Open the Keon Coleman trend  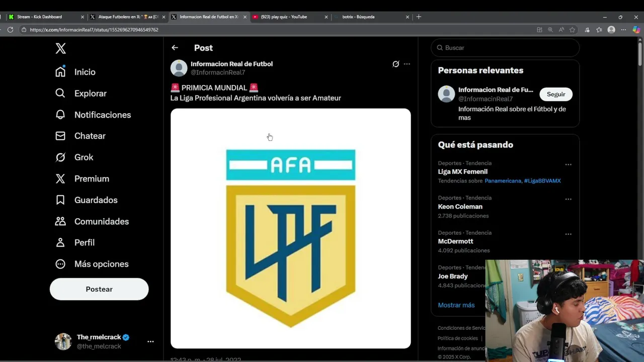click(x=460, y=207)
